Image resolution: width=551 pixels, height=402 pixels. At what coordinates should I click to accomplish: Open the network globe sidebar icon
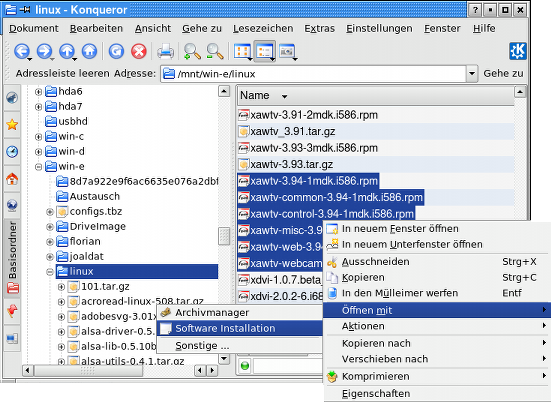coord(12,205)
